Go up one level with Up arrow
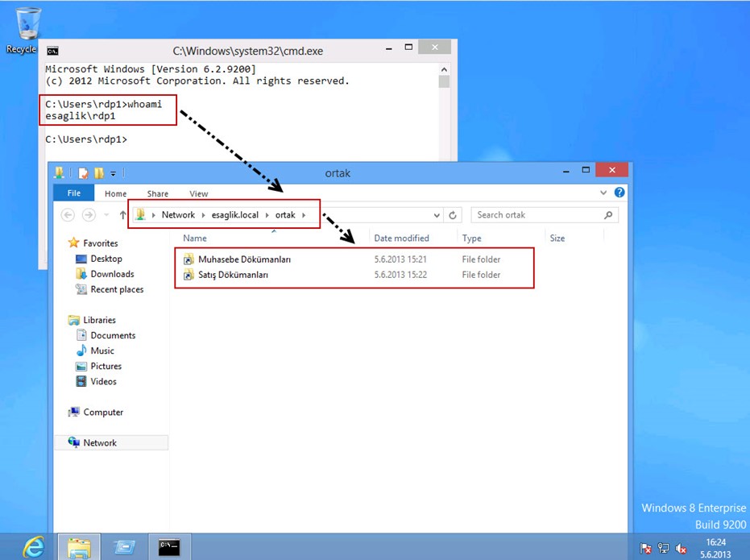The image size is (750, 560). [x=122, y=215]
